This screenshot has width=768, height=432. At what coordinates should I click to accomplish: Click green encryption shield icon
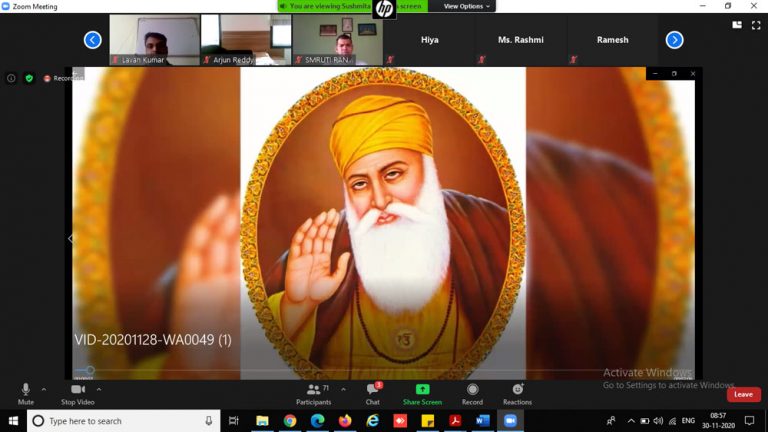29,78
